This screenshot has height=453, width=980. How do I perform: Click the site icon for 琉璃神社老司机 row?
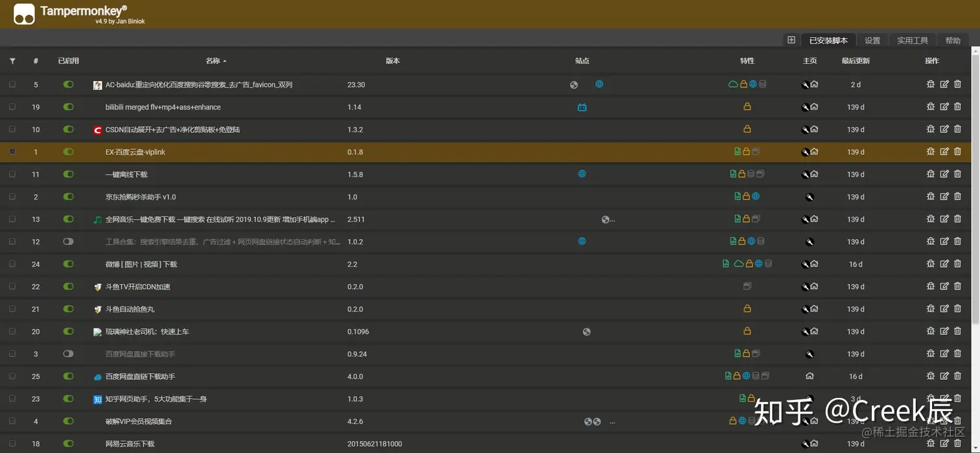[587, 331]
